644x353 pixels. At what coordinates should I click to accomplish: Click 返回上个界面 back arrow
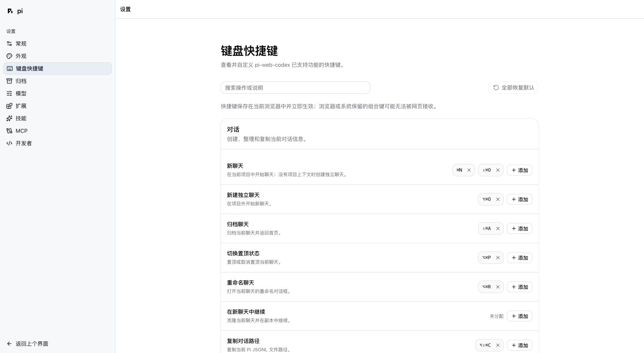pos(9,344)
